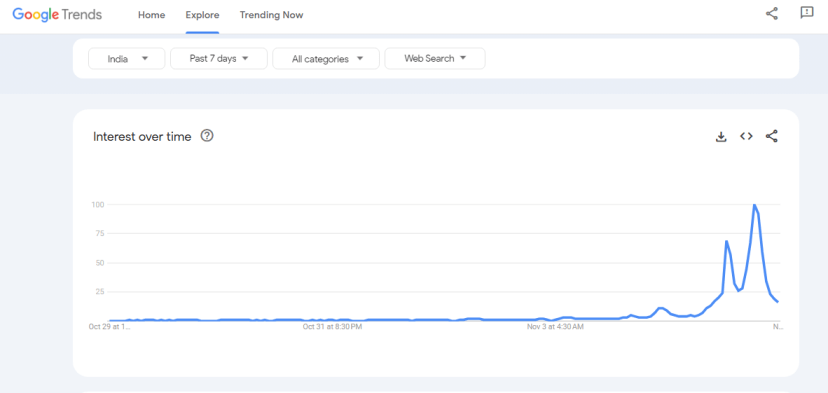Click the Oct 31 at 8:30 PM axis label

pos(332,327)
